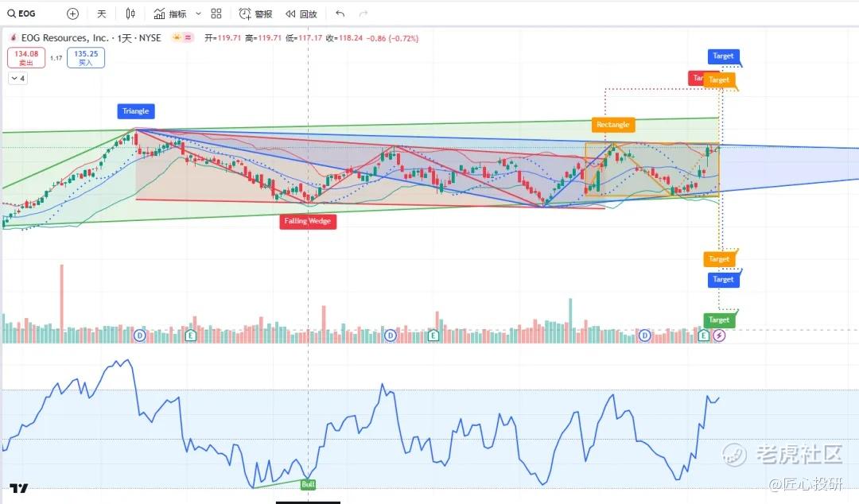This screenshot has width=859, height=504.
Task: Open the candlestick chart type menu
Action: point(130,14)
